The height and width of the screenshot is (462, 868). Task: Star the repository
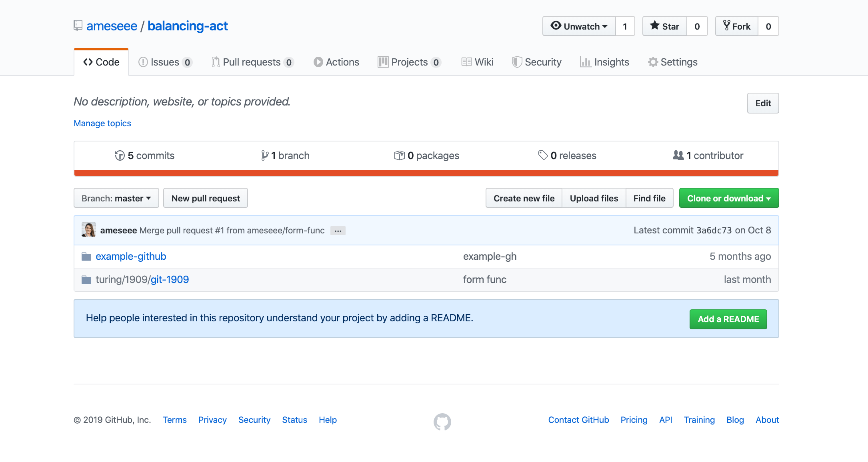point(664,26)
